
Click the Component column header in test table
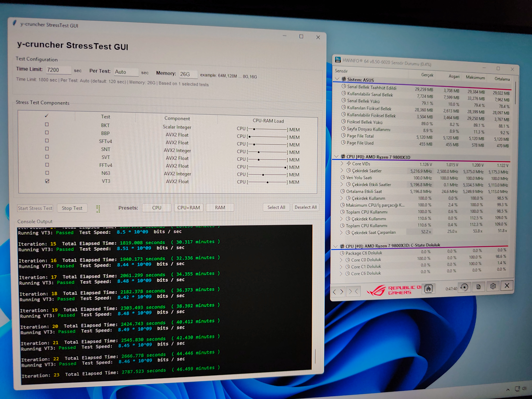click(x=177, y=118)
